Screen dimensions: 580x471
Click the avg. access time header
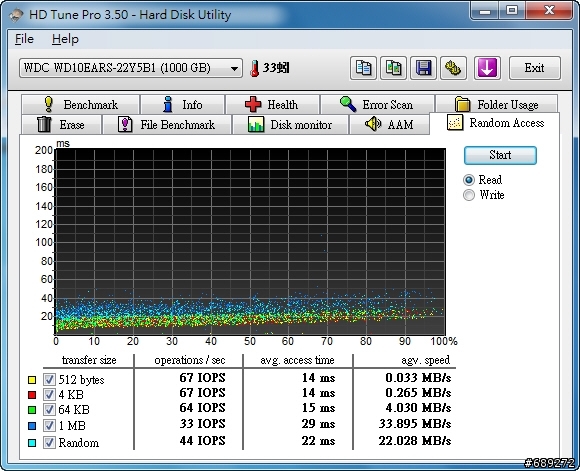click(297, 360)
